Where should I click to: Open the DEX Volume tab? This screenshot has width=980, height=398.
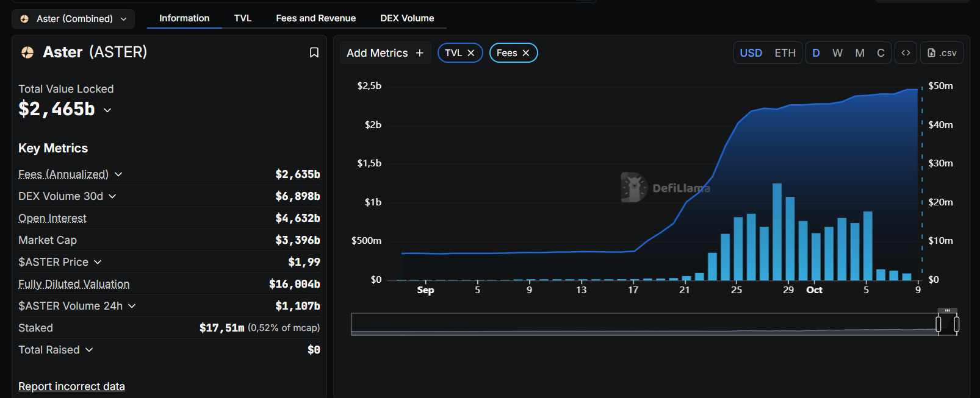click(x=407, y=18)
